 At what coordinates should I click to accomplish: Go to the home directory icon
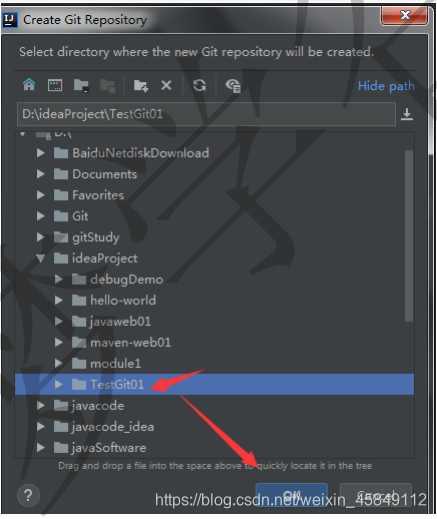[x=29, y=85]
